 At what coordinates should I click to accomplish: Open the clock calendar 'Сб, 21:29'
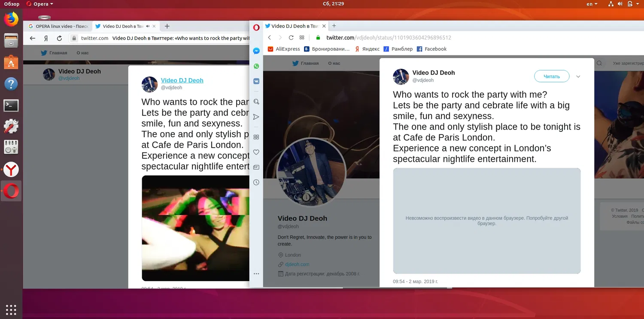click(x=333, y=4)
